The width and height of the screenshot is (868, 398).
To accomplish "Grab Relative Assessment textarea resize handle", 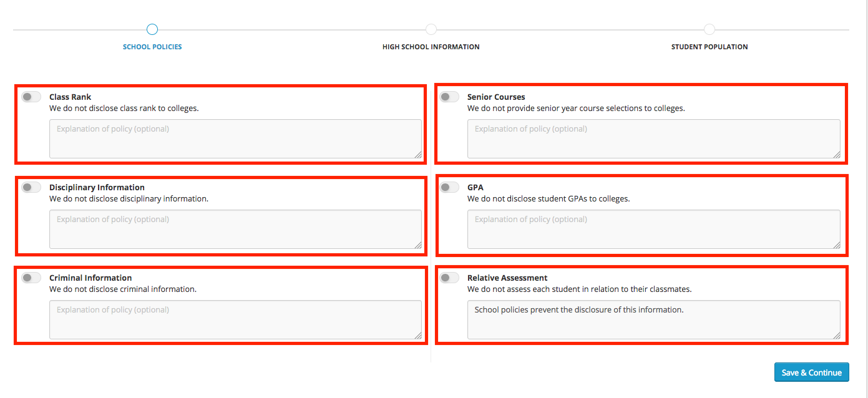I will point(836,335).
